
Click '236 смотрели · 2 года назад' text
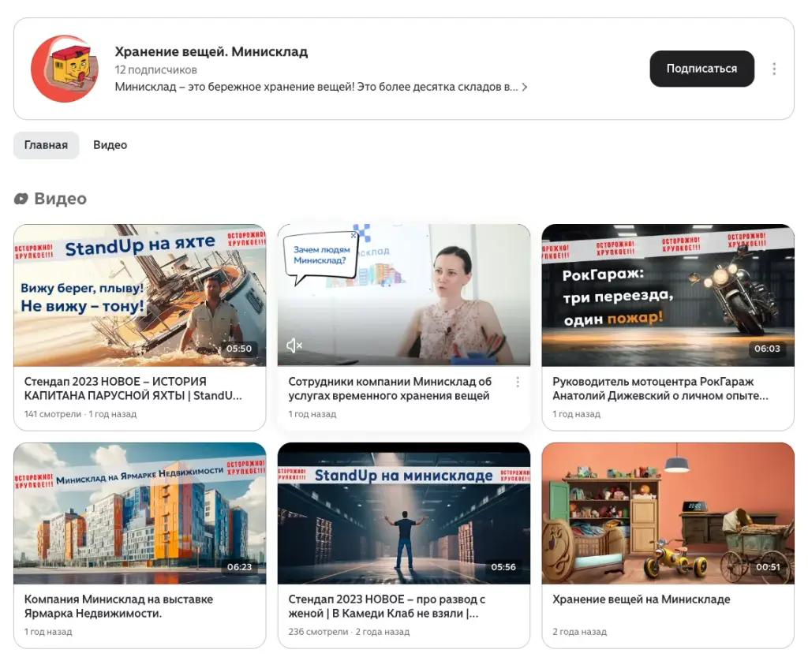coord(349,632)
